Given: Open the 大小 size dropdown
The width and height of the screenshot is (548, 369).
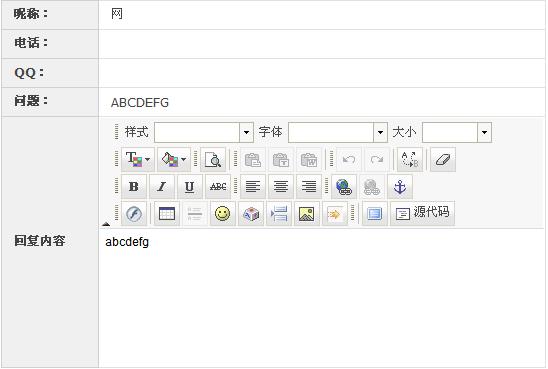Looking at the screenshot, I should (x=457, y=132).
